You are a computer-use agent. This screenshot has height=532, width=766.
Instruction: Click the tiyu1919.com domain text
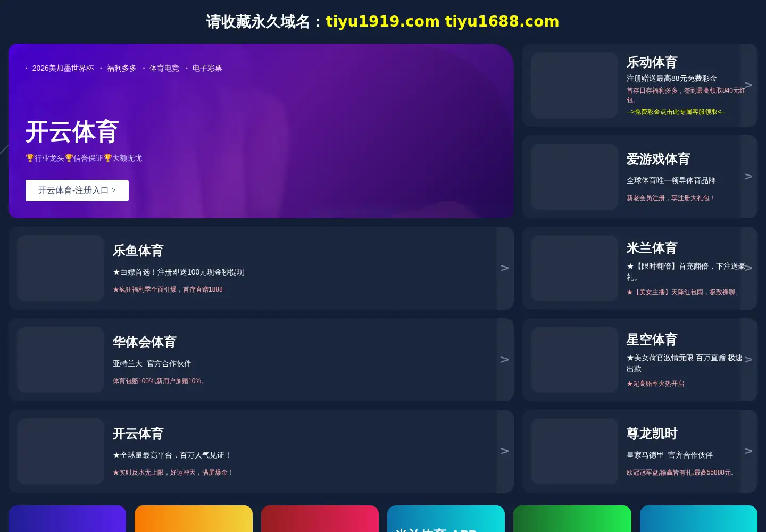(382, 21)
